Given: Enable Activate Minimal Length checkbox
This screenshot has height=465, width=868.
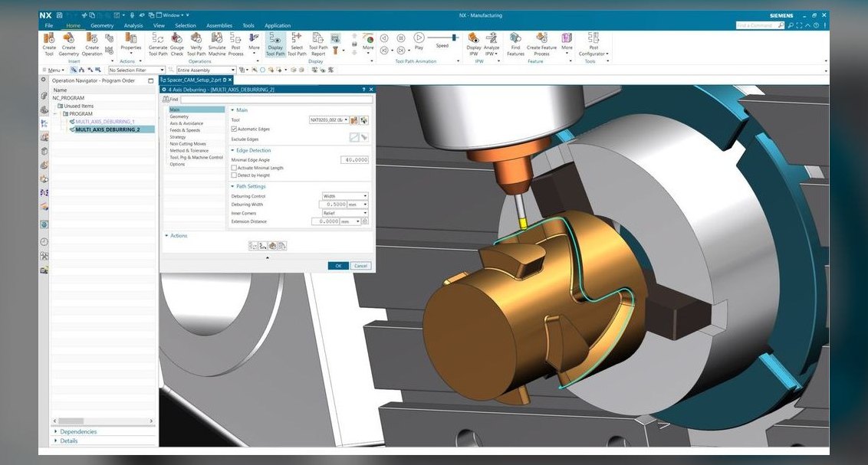Looking at the screenshot, I should click(234, 168).
